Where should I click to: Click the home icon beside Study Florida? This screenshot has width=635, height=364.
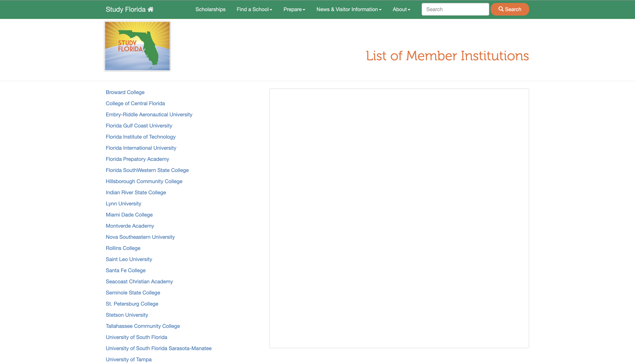(150, 9)
